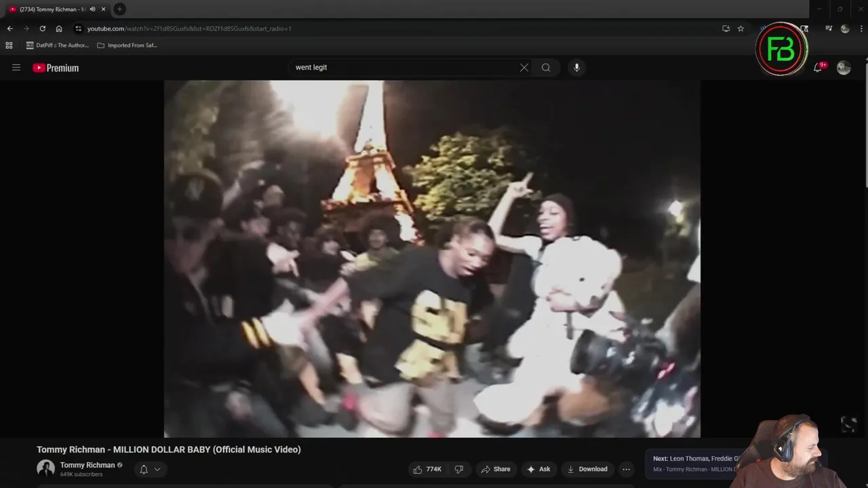Select the Tommy Richman YouTube tab
This screenshot has height=488, width=868.
[x=57, y=9]
